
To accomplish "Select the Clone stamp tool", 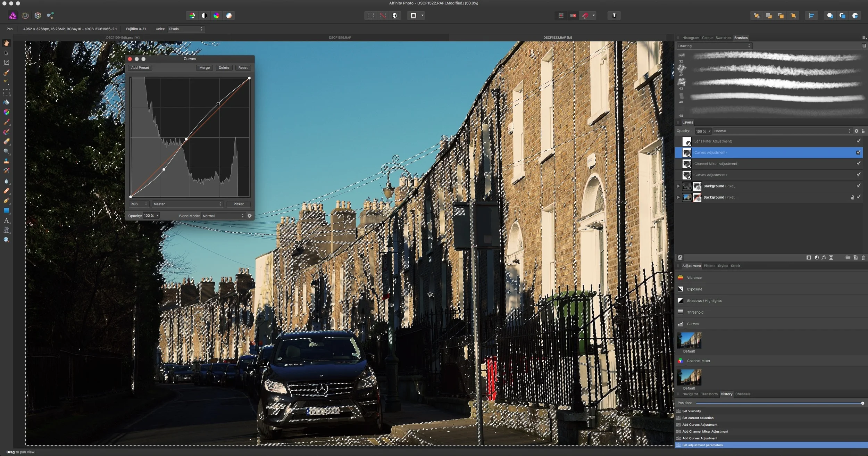I will tap(6, 161).
